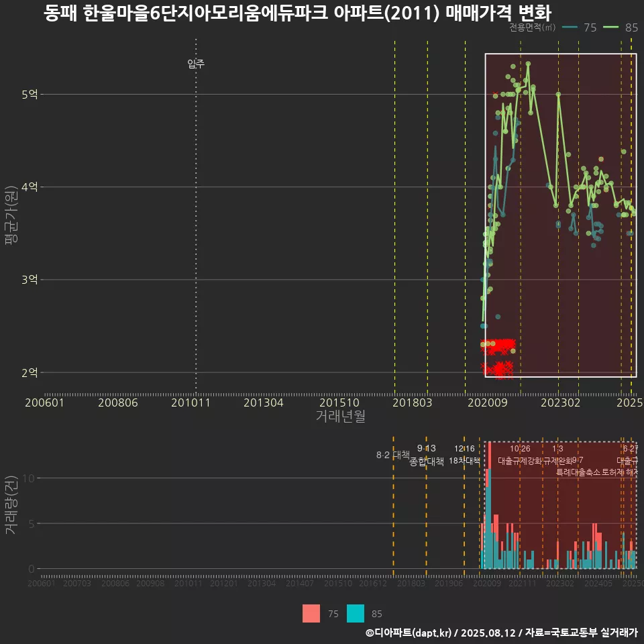644x644 pixels.
Task: Click 200703 on the volume chart axis
Action: point(76,584)
